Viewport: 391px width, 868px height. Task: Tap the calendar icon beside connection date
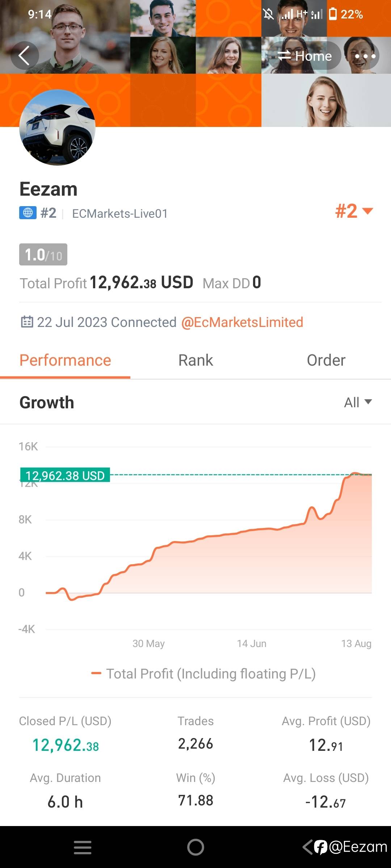click(27, 322)
